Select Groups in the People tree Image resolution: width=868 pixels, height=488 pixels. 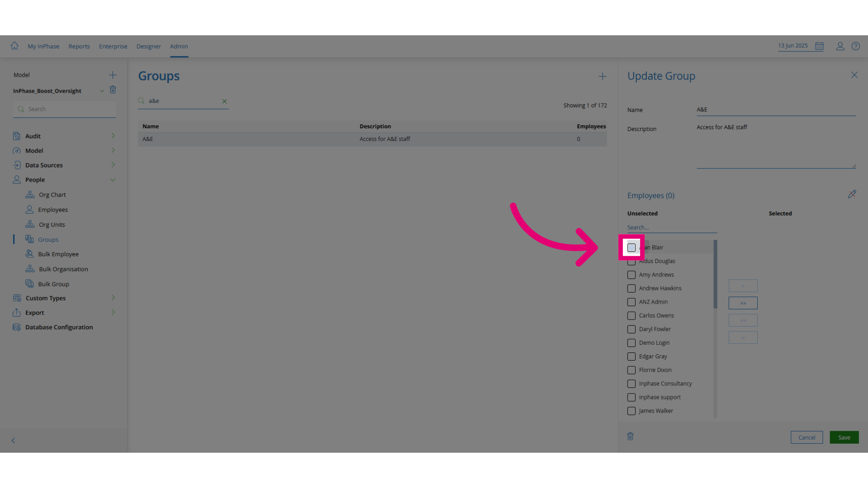(48, 239)
